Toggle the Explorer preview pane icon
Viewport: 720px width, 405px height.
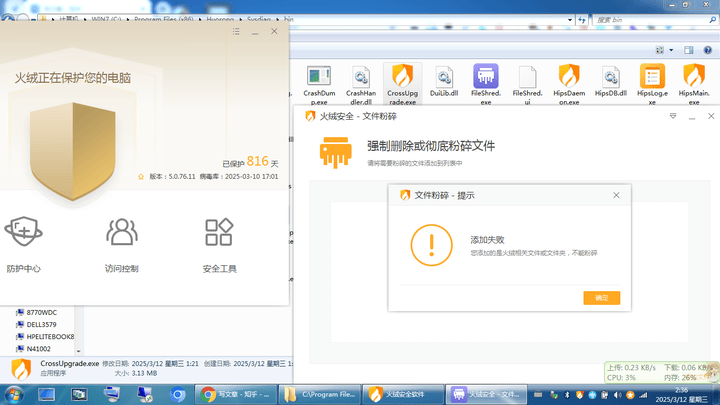tap(689, 50)
